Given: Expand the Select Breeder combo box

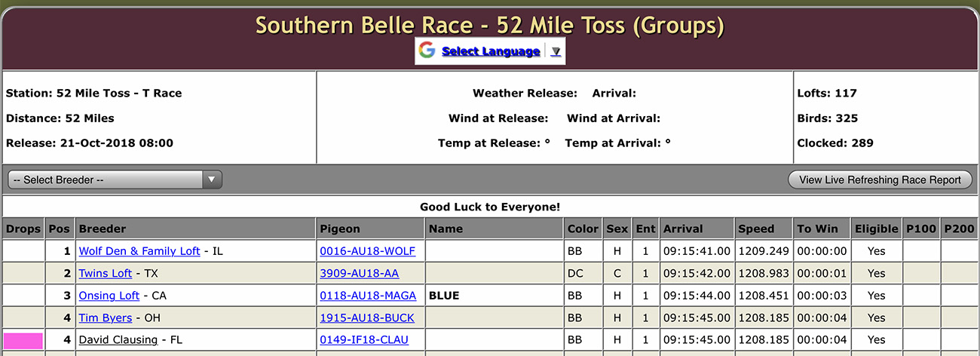Looking at the screenshot, I should click(x=115, y=180).
